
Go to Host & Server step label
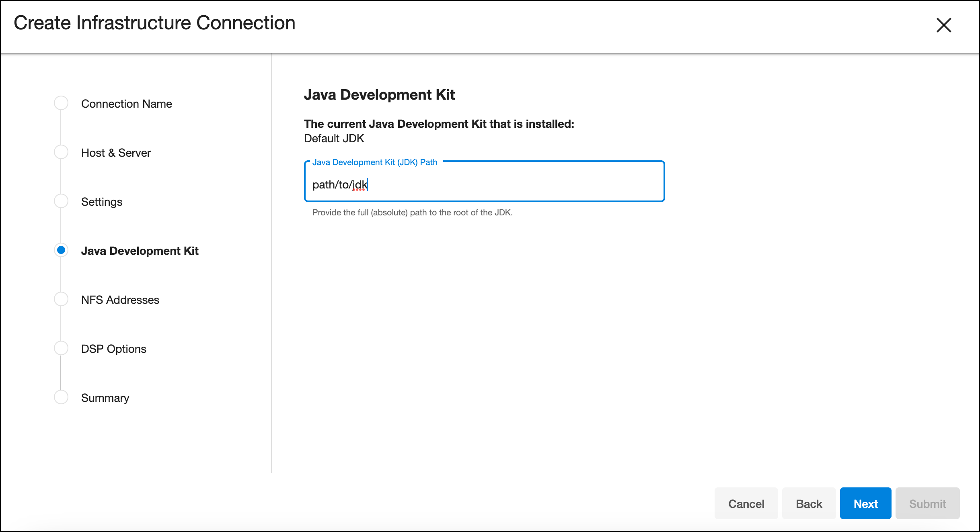[116, 153]
